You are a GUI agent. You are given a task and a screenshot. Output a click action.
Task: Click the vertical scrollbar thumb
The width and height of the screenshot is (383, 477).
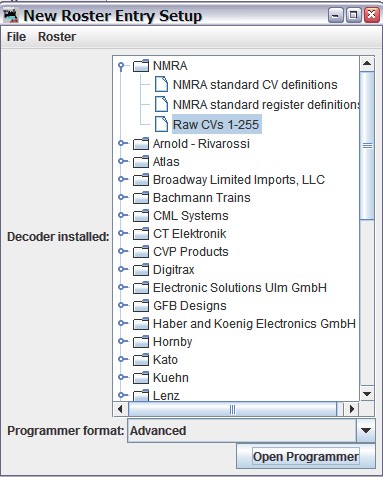[367, 145]
